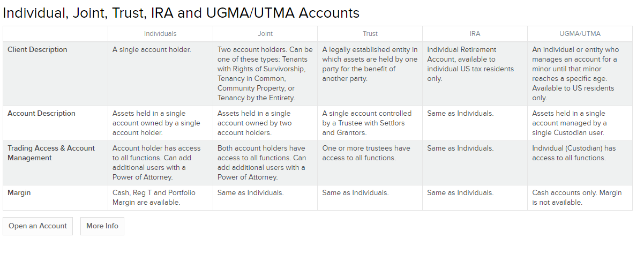Select the Trust client description cell
Viewport: 644px width, 253px height.
[370, 64]
